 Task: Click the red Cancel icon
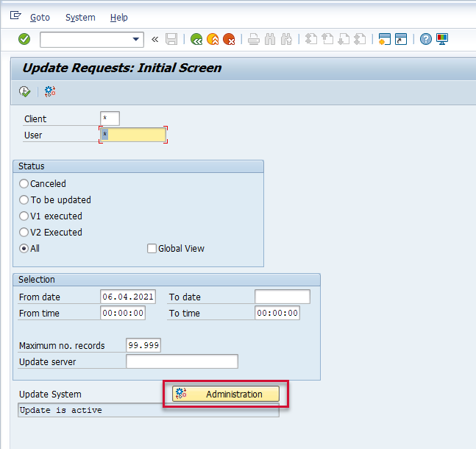(229, 39)
